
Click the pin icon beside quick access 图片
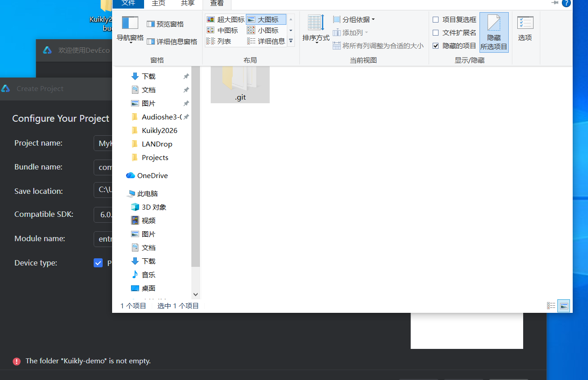[x=186, y=104]
